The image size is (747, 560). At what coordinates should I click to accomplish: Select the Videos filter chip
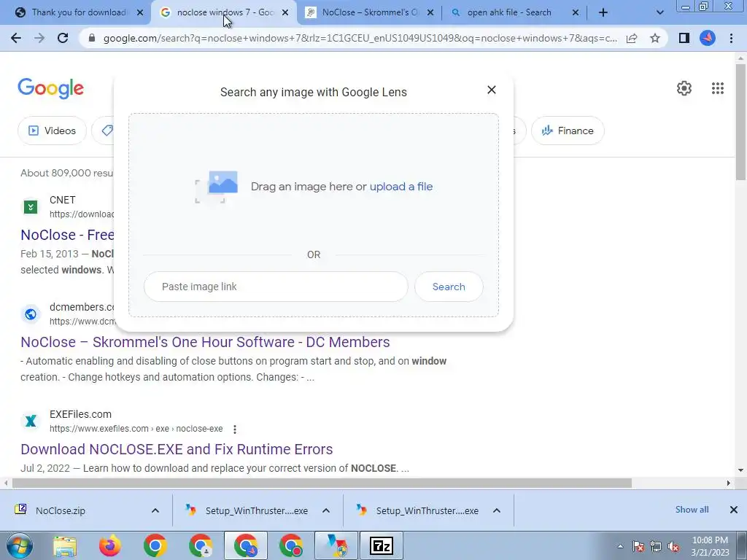pyautogui.click(x=52, y=131)
